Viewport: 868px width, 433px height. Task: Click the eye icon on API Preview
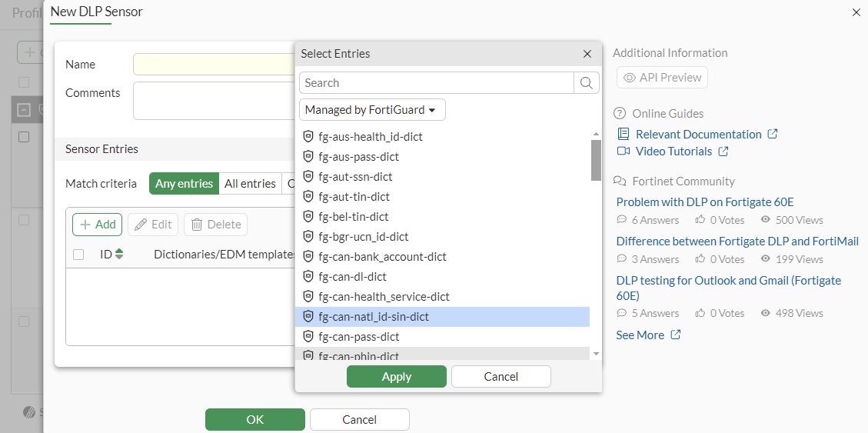click(629, 78)
